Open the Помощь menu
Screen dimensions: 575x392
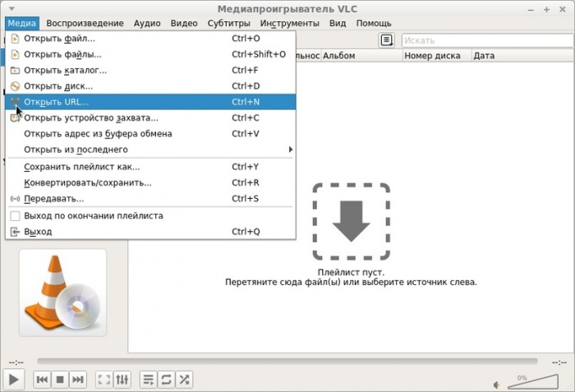tap(374, 23)
